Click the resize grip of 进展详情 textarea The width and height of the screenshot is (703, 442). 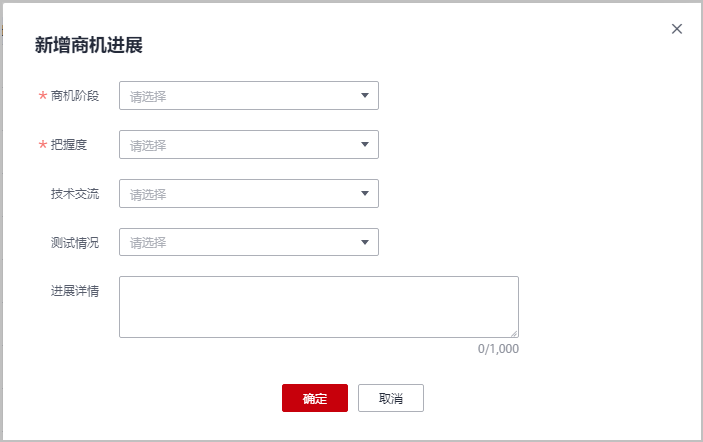tap(514, 332)
